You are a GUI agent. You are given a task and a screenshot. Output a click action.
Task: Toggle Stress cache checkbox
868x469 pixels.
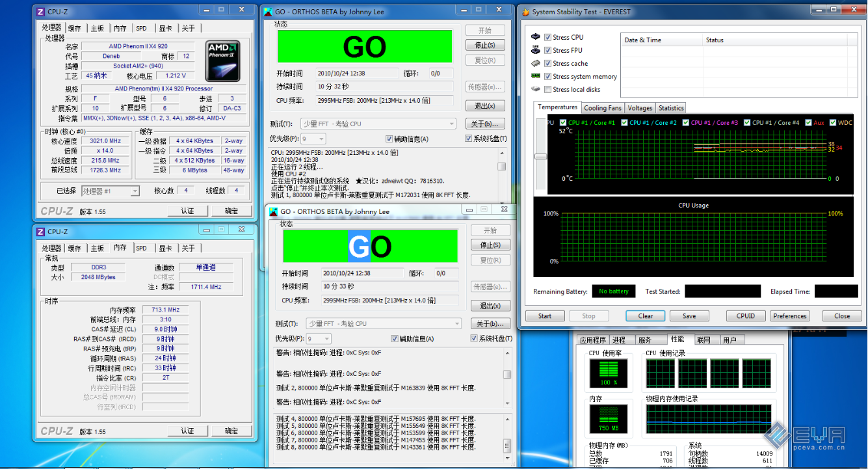point(548,63)
